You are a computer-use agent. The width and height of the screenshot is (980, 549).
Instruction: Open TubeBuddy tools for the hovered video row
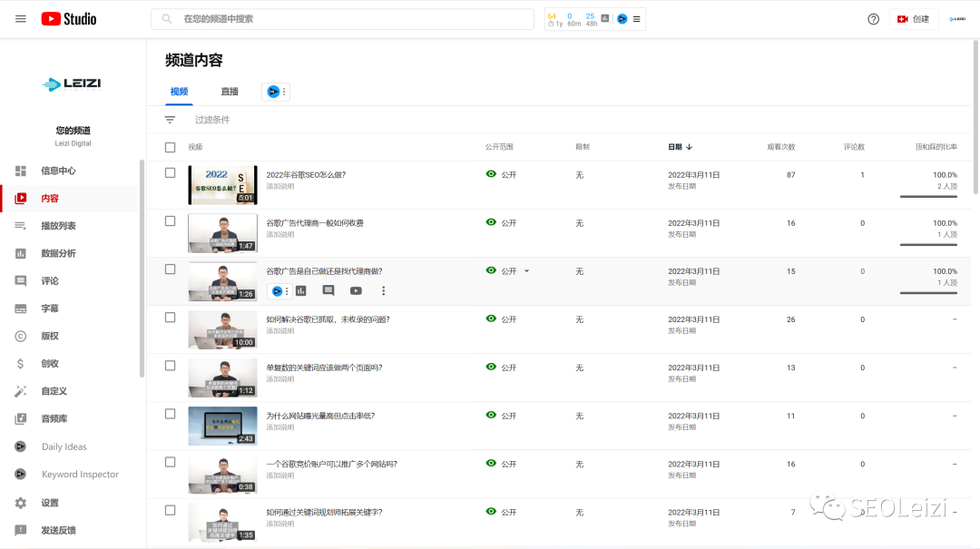(279, 290)
